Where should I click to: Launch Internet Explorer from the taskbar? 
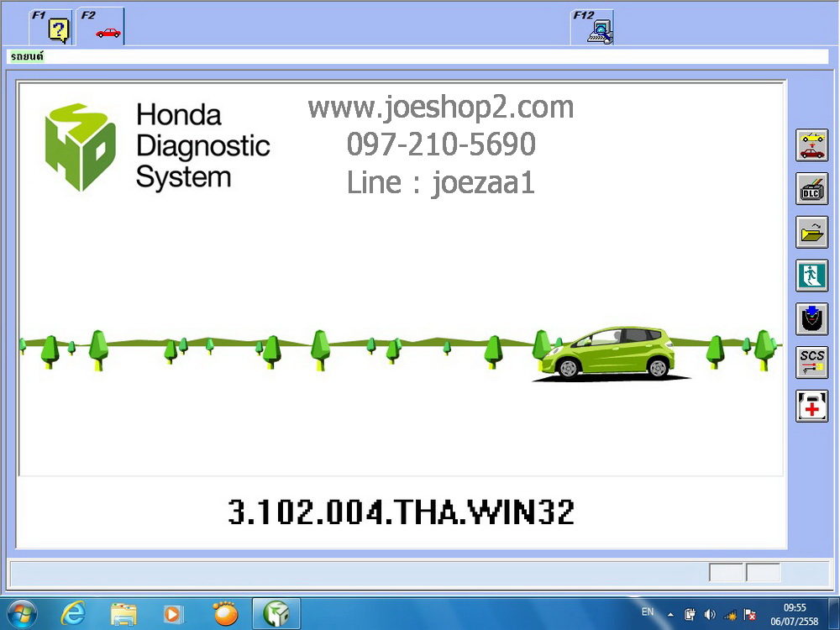(x=74, y=614)
